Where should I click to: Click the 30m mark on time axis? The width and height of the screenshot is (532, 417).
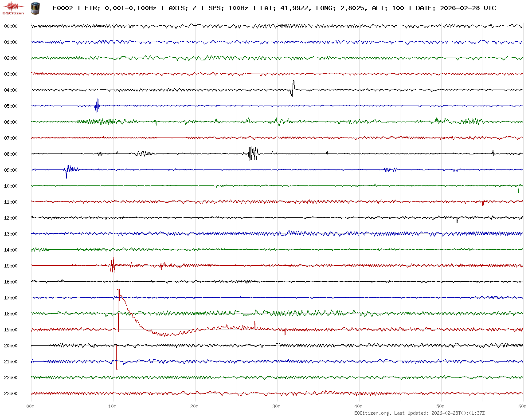(x=277, y=406)
